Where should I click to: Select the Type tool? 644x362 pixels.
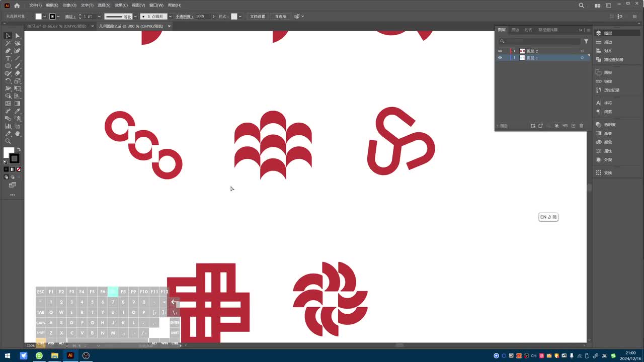click(x=8, y=58)
